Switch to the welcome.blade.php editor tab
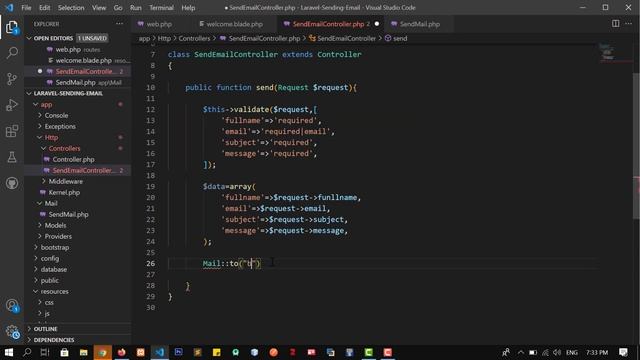640x360 pixels. [x=234, y=24]
